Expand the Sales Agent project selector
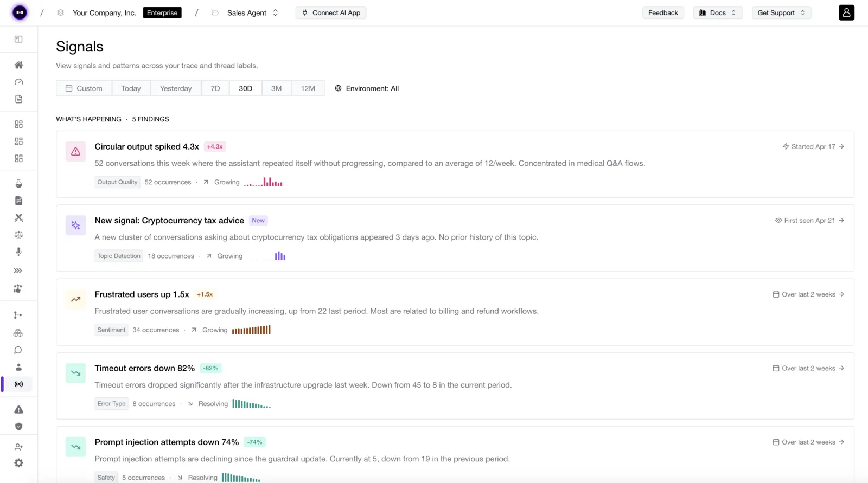868x483 pixels. click(x=252, y=12)
